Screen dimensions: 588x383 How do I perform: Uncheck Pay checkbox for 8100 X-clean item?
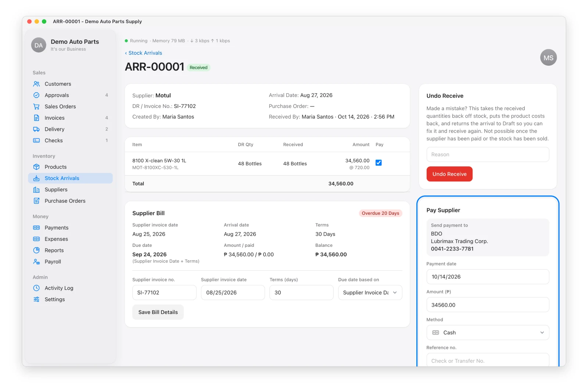(x=379, y=163)
